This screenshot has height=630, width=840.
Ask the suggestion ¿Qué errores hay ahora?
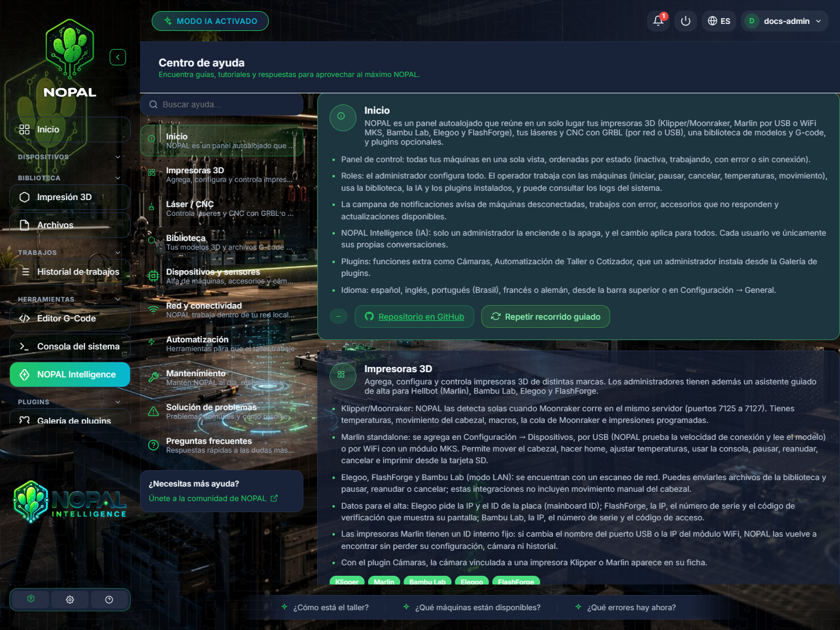tap(625, 607)
